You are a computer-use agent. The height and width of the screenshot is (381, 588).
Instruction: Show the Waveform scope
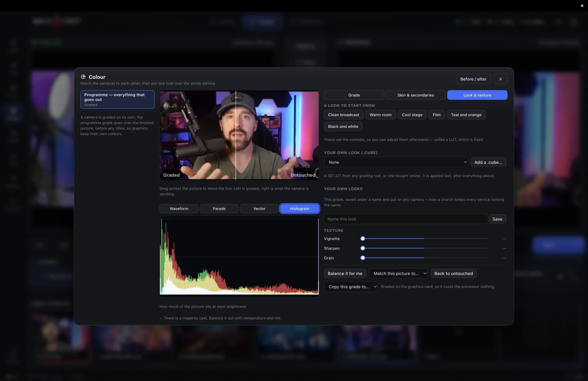click(179, 208)
